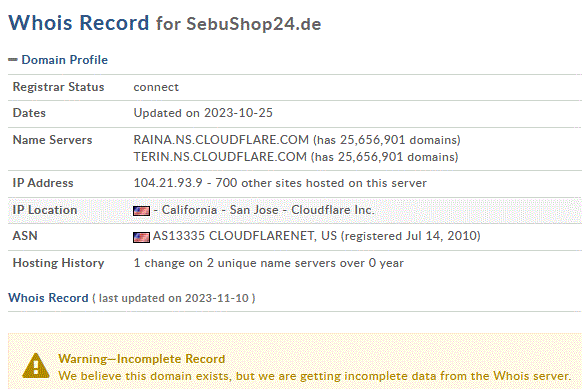Click 'Updated on 2023-10-25' date value
The width and height of the screenshot is (583, 390).
click(x=203, y=113)
